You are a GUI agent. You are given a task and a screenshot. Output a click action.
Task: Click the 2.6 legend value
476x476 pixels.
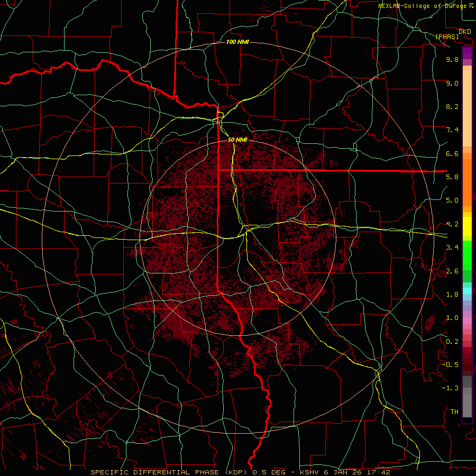[452, 271]
